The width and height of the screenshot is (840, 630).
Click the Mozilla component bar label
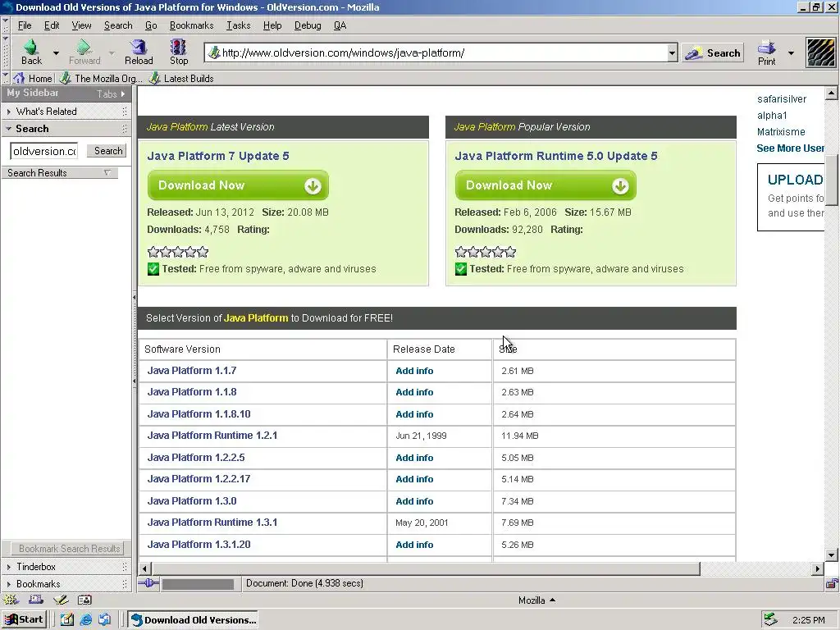point(536,600)
